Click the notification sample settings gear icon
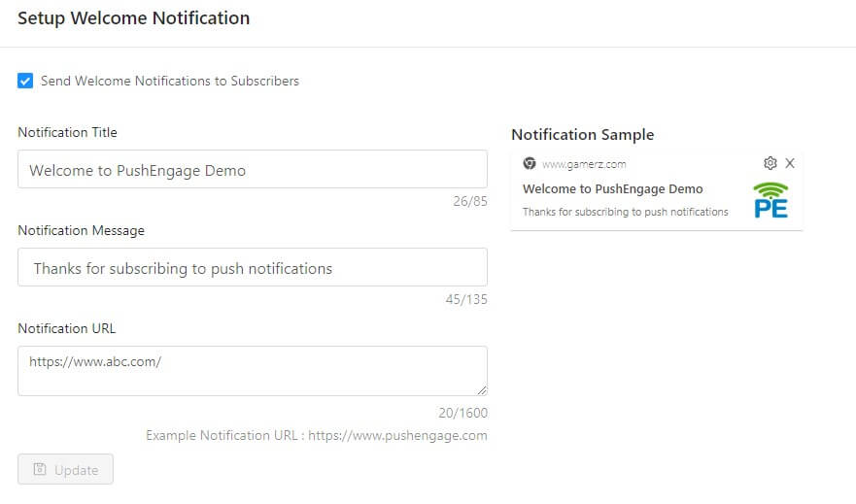The width and height of the screenshot is (856, 504). [x=770, y=163]
